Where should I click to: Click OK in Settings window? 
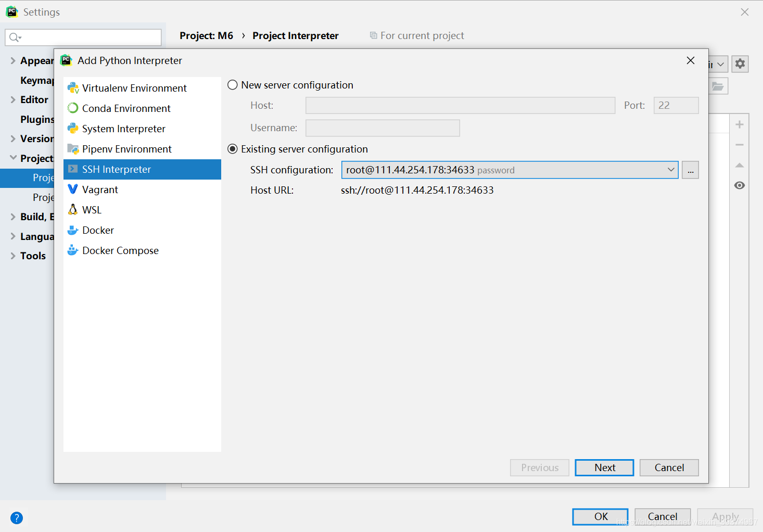pyautogui.click(x=600, y=516)
